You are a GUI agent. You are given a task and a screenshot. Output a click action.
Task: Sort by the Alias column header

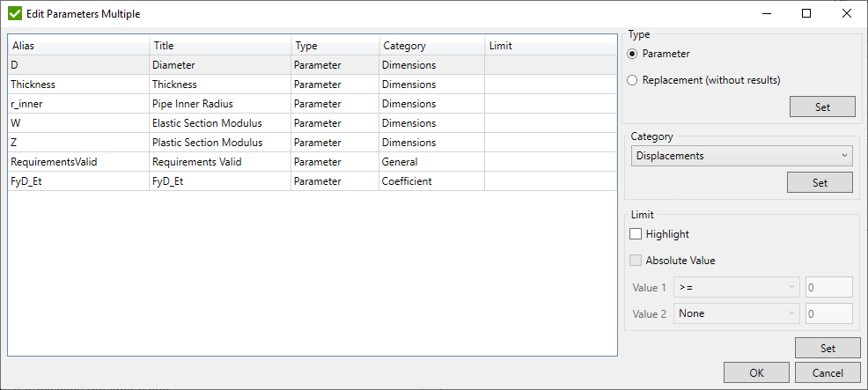click(78, 46)
